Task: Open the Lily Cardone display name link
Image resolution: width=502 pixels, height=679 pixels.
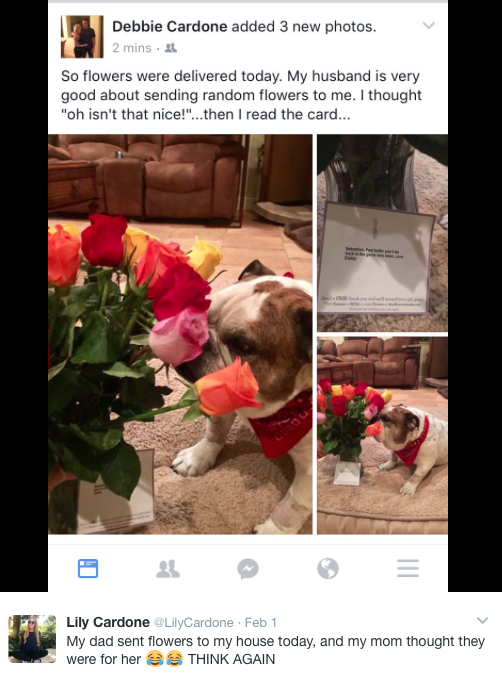Action: click(x=108, y=622)
